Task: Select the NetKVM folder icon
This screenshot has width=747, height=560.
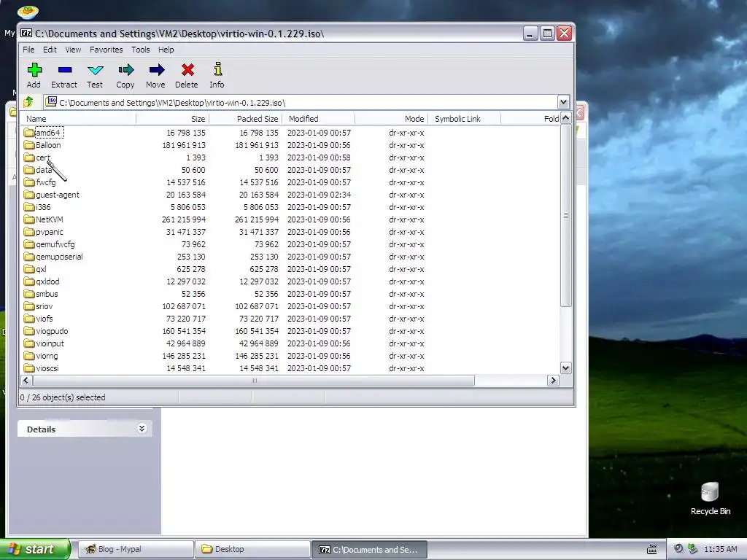Action: (29, 219)
